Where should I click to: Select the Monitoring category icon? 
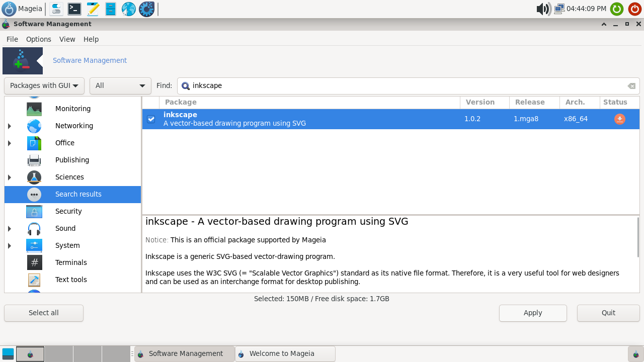click(34, 109)
